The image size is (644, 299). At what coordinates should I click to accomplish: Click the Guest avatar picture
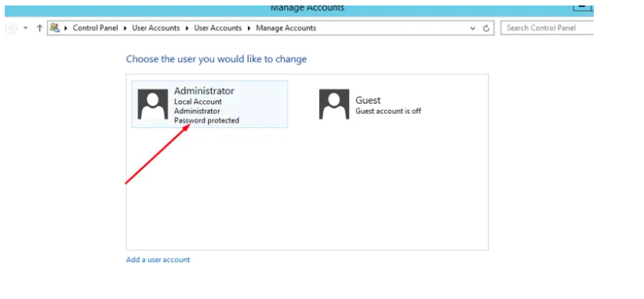334,104
